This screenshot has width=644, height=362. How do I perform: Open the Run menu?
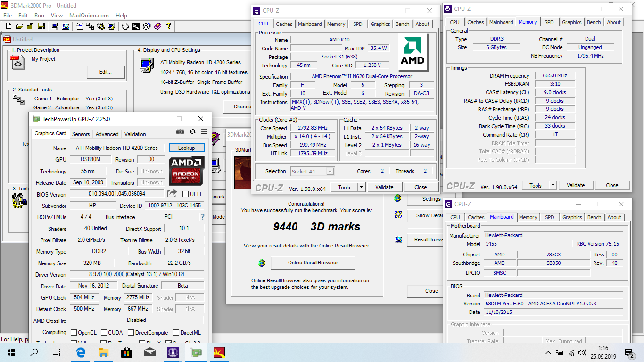[x=39, y=15]
